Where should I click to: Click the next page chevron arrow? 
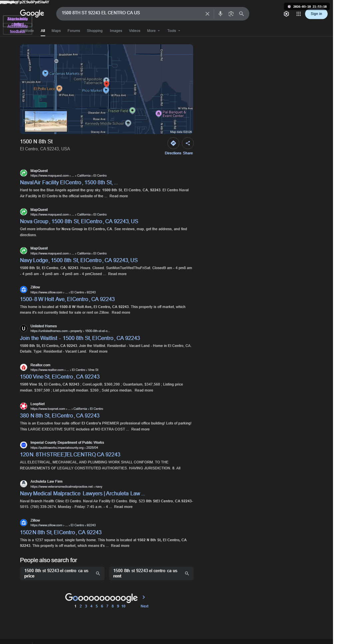click(144, 597)
